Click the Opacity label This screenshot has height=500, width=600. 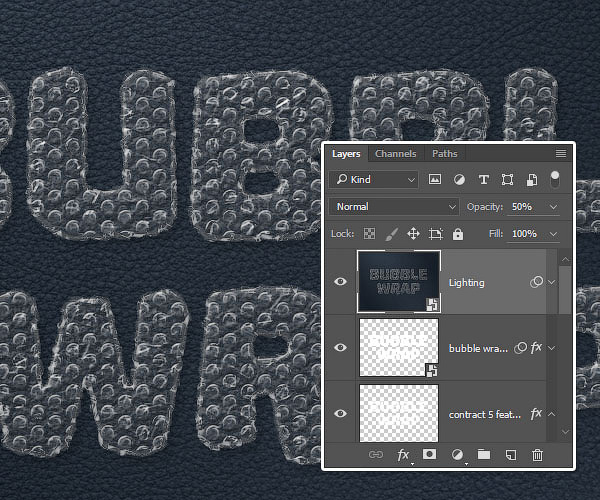click(484, 207)
